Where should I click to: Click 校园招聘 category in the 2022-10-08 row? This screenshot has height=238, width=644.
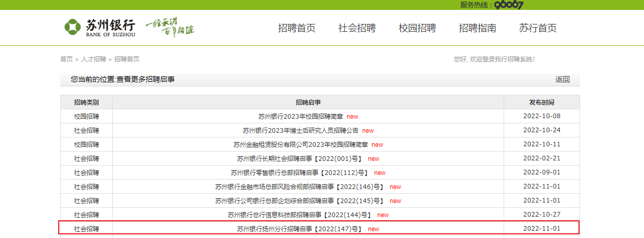86,116
